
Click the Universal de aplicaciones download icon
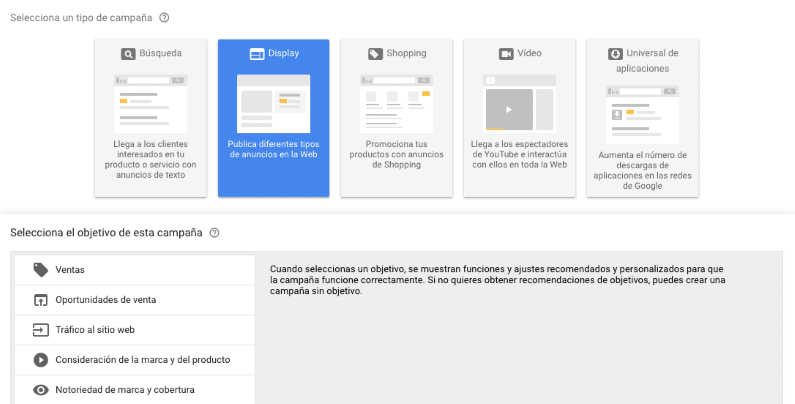(x=615, y=54)
